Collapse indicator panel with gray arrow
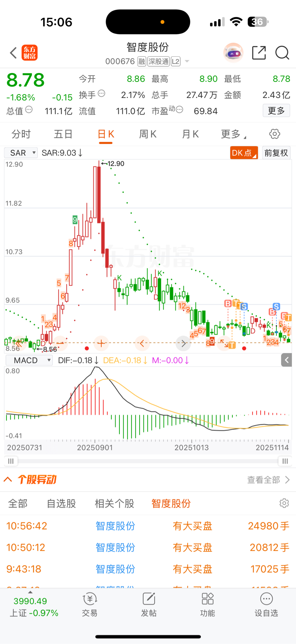Screen dimensions: 296x644 coord(286,360)
